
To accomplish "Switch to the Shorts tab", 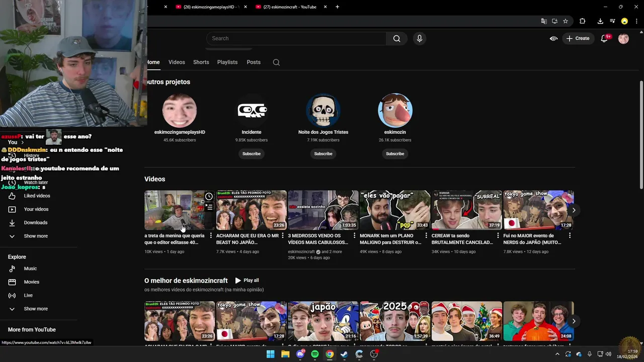I will coord(201,62).
